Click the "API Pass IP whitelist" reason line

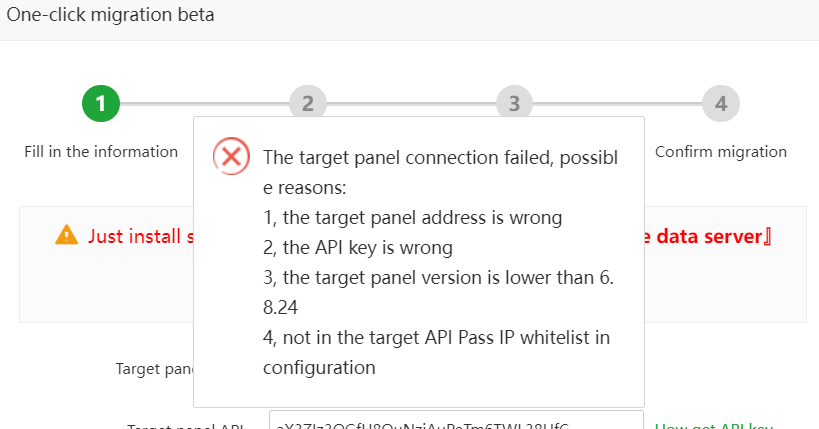436,337
